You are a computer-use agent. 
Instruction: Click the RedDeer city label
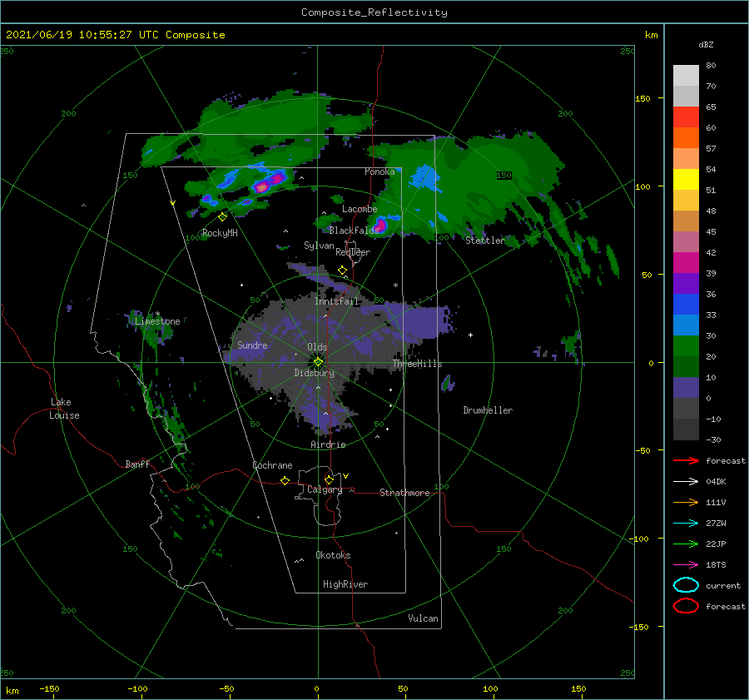[x=353, y=252]
